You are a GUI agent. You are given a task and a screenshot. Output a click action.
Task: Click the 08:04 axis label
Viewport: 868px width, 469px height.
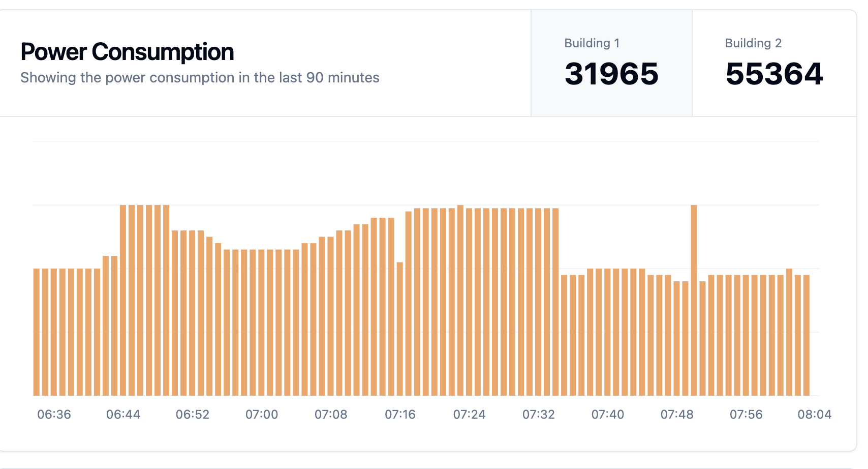[815, 415]
